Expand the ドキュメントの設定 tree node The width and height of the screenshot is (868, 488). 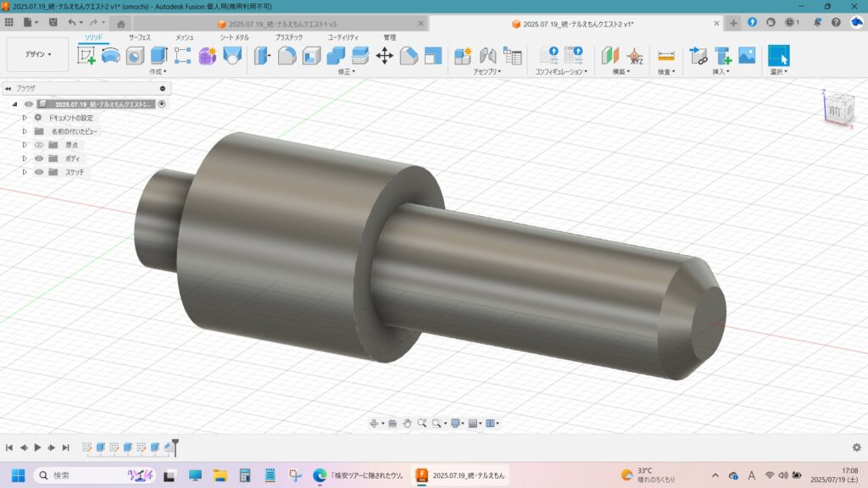click(x=25, y=118)
